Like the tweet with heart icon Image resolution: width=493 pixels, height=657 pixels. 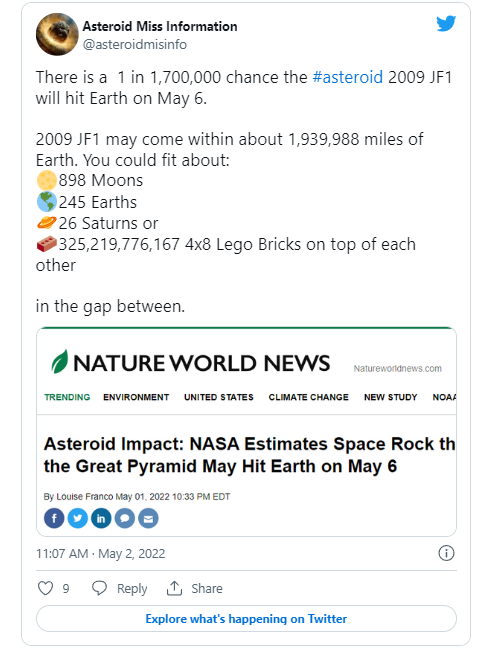(x=45, y=588)
